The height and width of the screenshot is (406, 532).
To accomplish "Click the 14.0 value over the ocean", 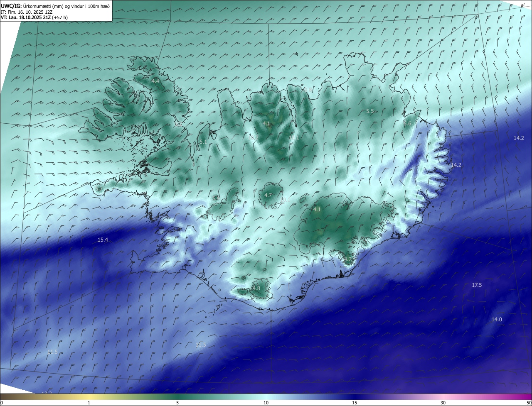I will pyautogui.click(x=497, y=319).
